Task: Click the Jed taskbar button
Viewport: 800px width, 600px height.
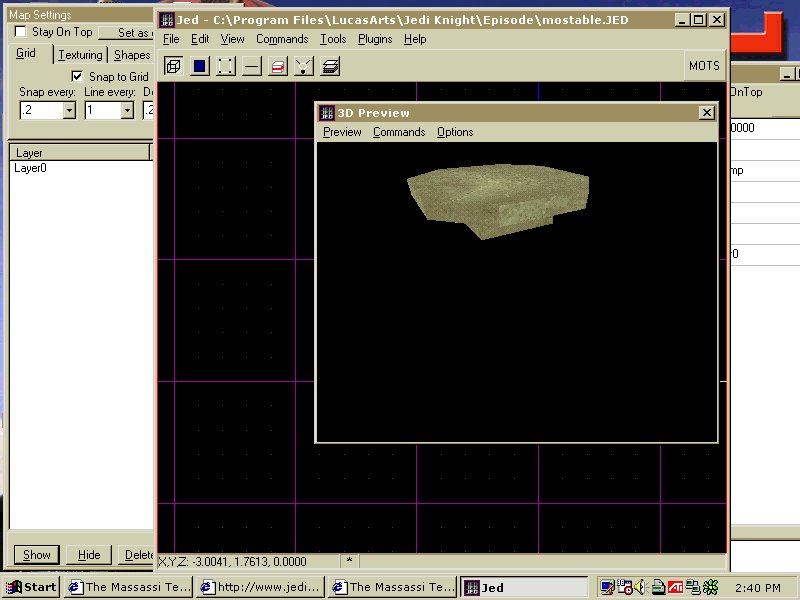Action: click(x=524, y=587)
